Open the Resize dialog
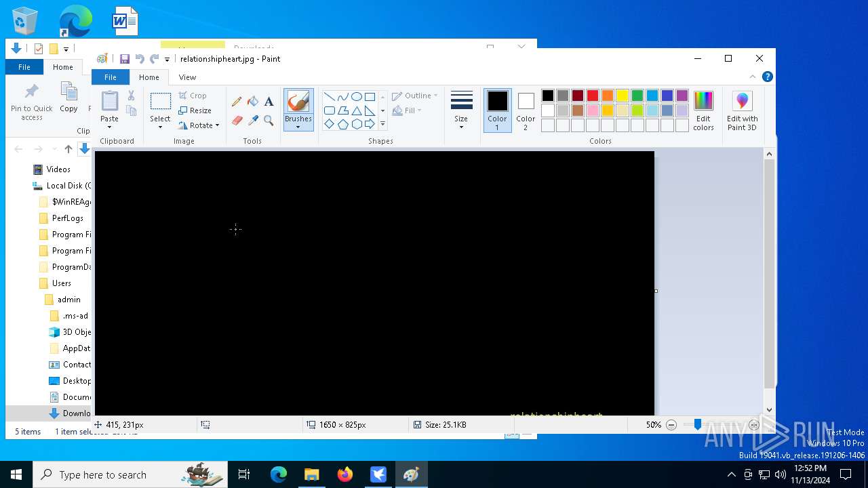The height and width of the screenshot is (488, 868). coord(195,110)
